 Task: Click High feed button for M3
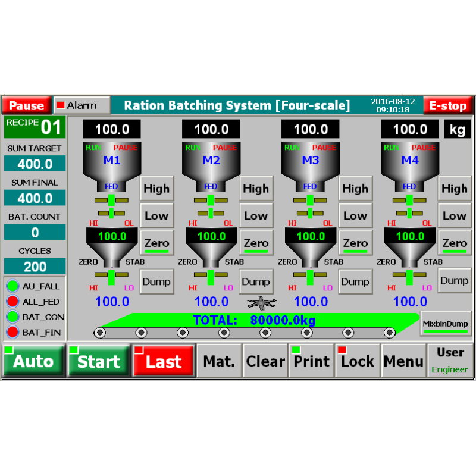pos(355,189)
